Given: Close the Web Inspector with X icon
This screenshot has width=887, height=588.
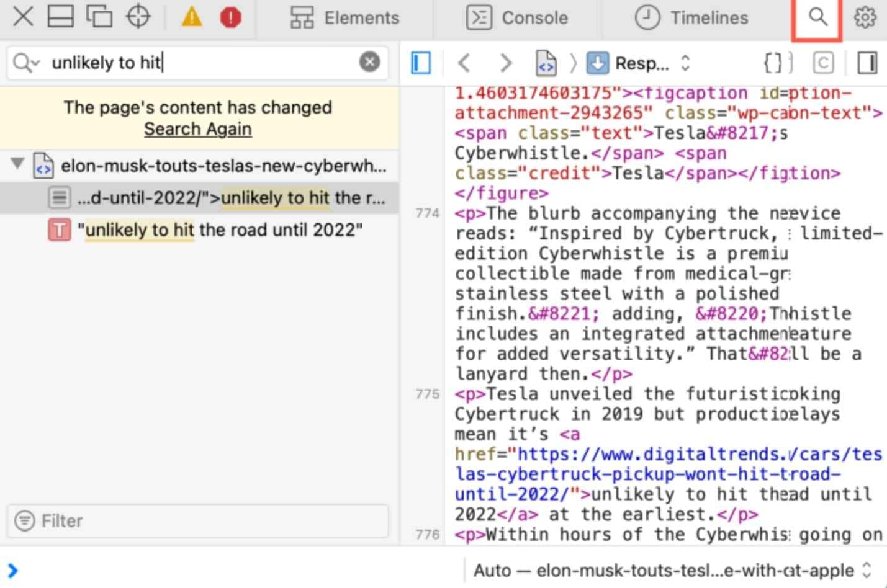Looking at the screenshot, I should tap(23, 17).
